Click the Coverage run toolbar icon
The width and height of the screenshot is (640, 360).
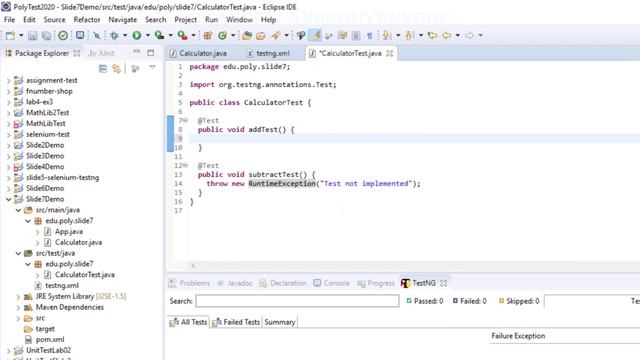click(159, 36)
